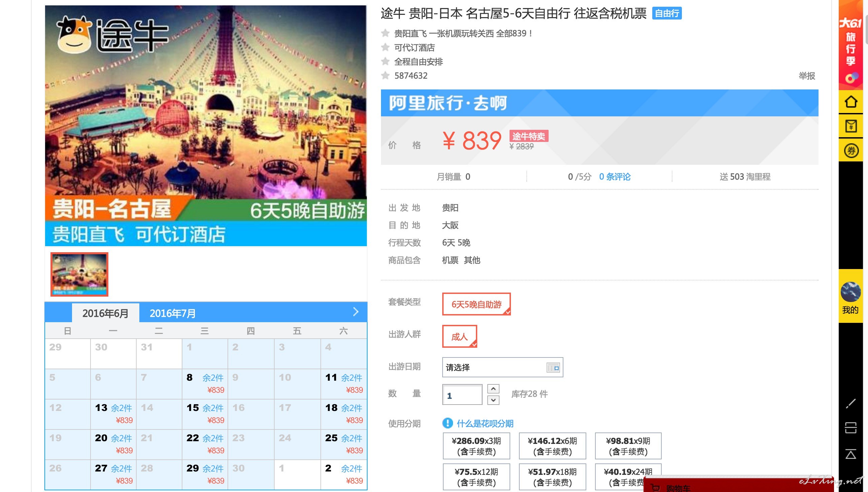Choose ¥75.5x12期 installment plan
This screenshot has width=868, height=492.
coord(477,477)
